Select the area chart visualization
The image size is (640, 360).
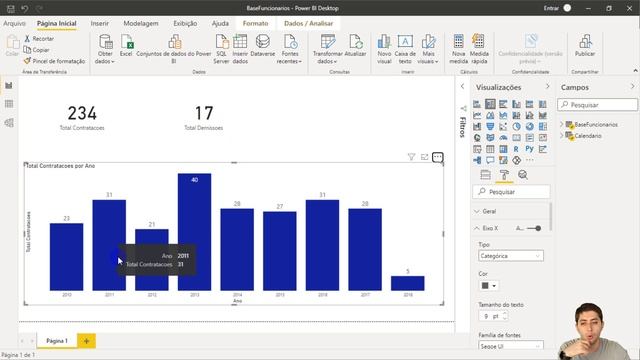pos(490,116)
